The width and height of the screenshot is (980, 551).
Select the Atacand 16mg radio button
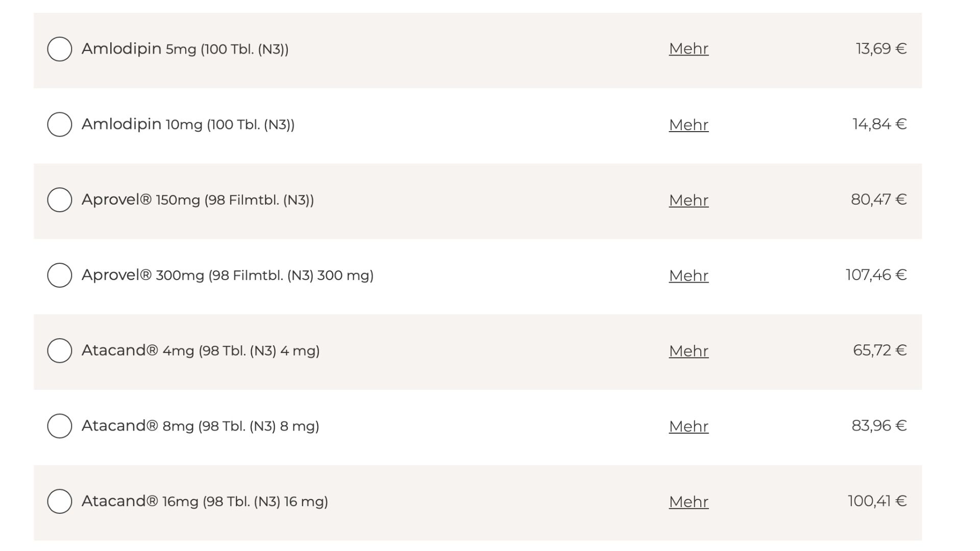(59, 502)
